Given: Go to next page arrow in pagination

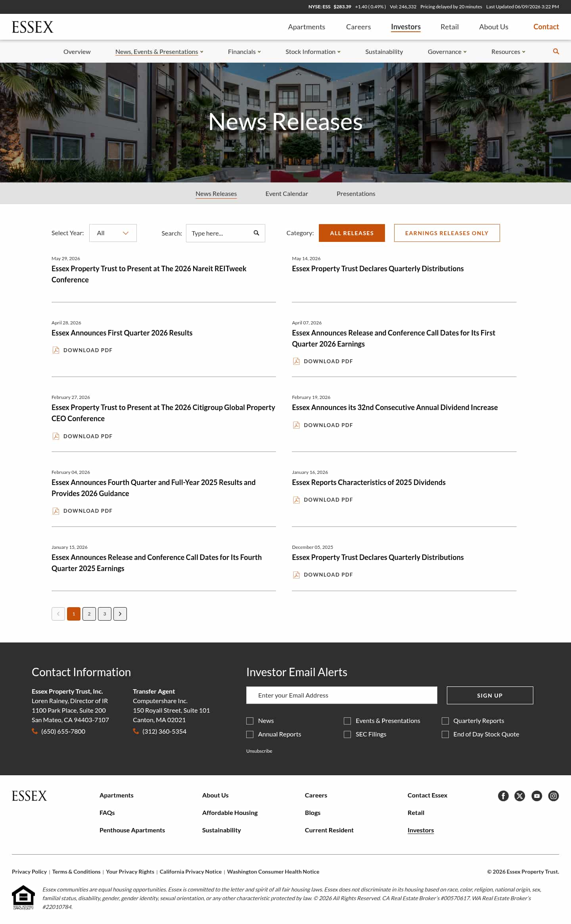Looking at the screenshot, I should [120, 614].
